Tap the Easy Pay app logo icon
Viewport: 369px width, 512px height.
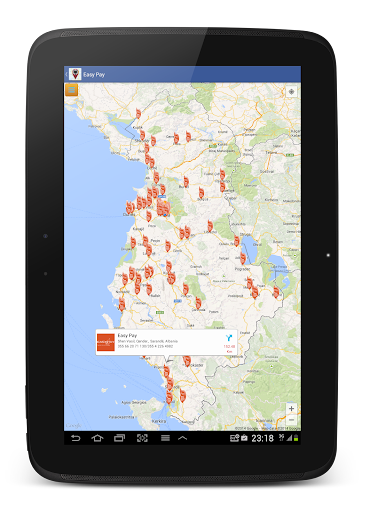[75, 74]
